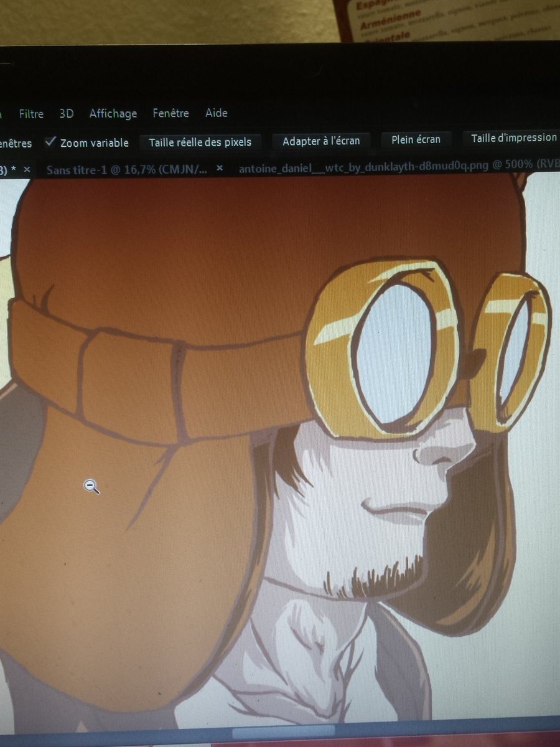The image size is (560, 747).
Task: Open the 3D menu
Action: click(x=66, y=113)
